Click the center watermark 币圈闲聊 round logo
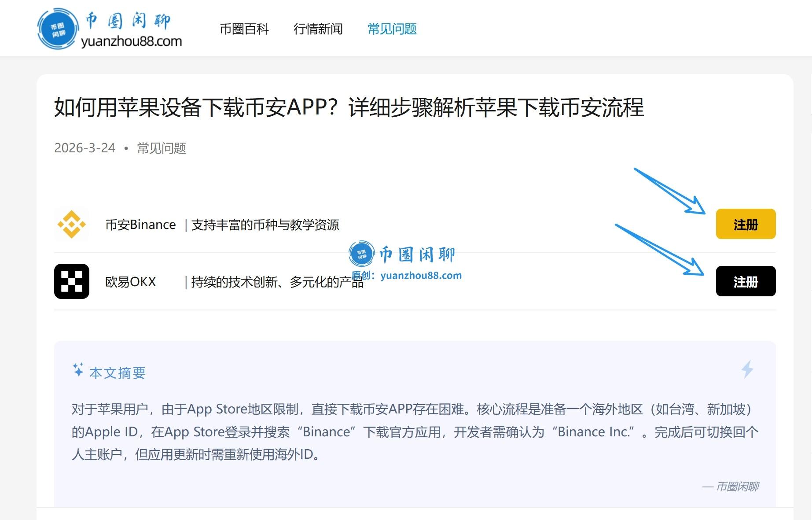This screenshot has width=812, height=520. point(361,254)
